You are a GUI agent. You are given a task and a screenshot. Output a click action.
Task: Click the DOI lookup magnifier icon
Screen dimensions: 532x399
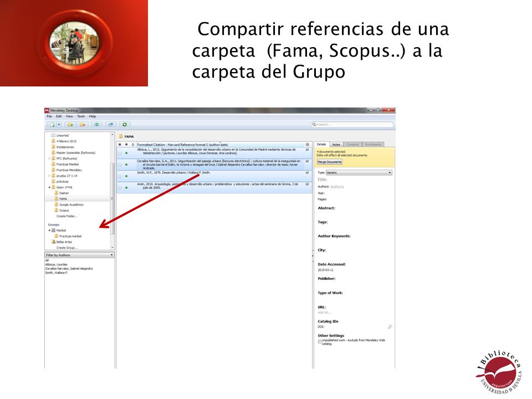[x=390, y=327]
